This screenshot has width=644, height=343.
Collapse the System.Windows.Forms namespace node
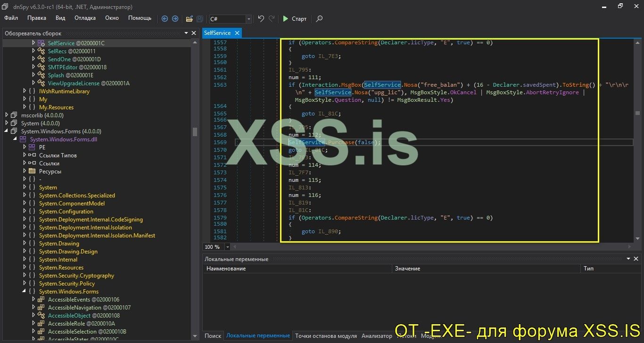25,291
